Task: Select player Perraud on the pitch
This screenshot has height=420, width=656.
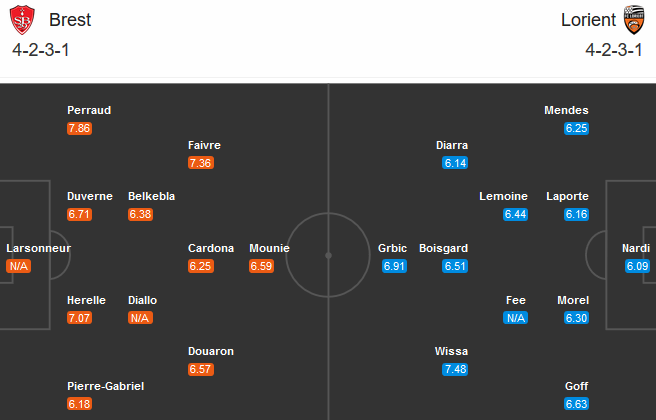Action: point(89,110)
